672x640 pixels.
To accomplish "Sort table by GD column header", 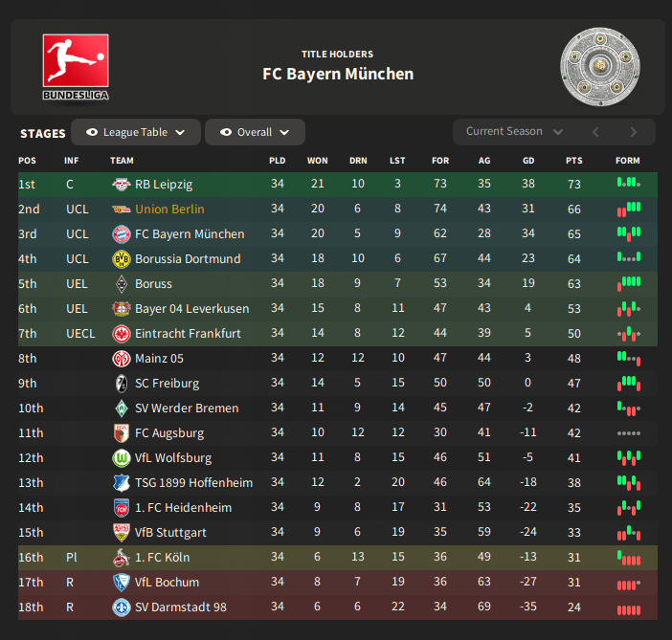I will point(528,161).
